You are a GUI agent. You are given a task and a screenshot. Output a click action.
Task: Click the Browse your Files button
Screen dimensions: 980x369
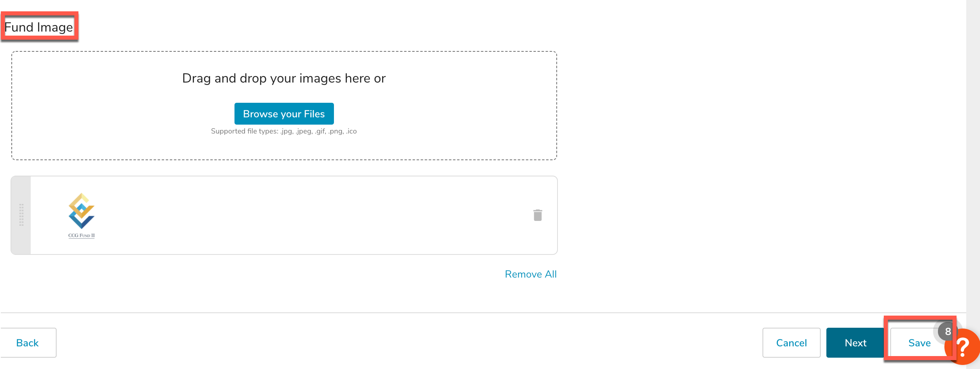point(284,114)
